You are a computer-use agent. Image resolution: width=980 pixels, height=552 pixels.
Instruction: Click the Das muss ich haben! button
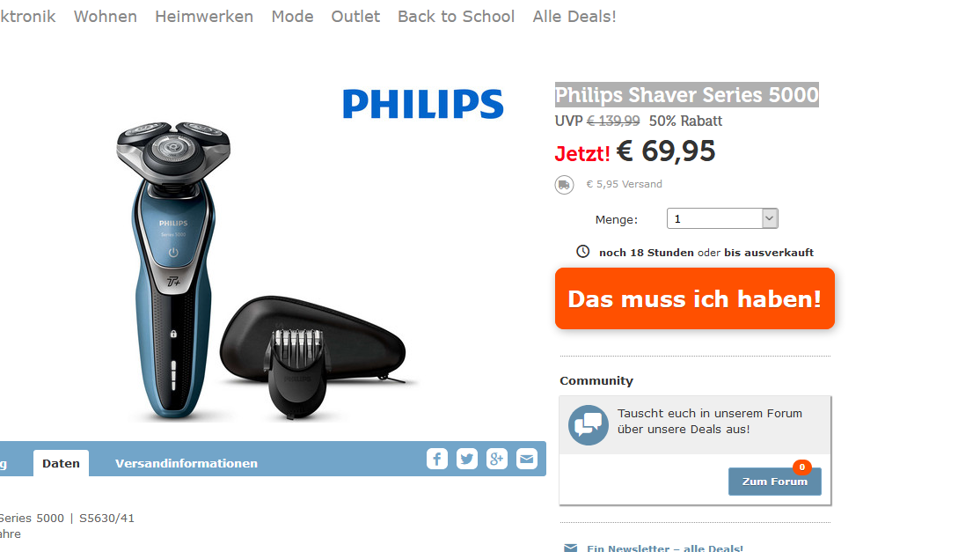pos(694,298)
